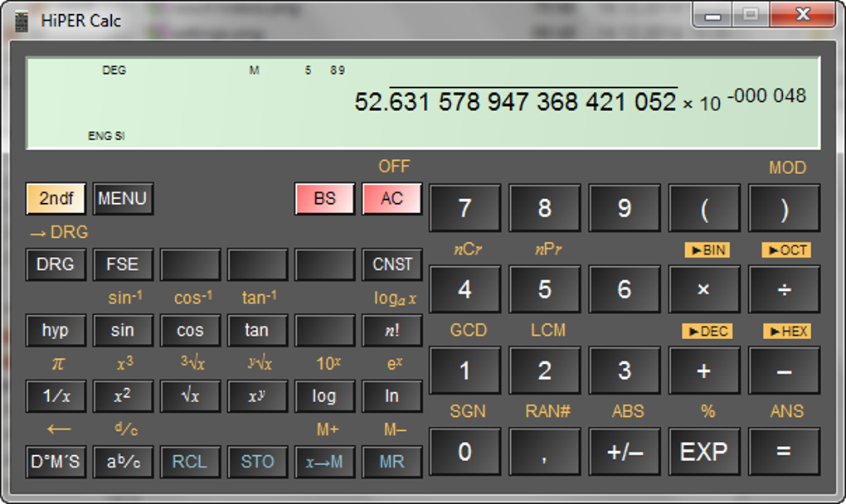This screenshot has width=846, height=504.
Task: Click the √x square root key
Action: click(190, 396)
